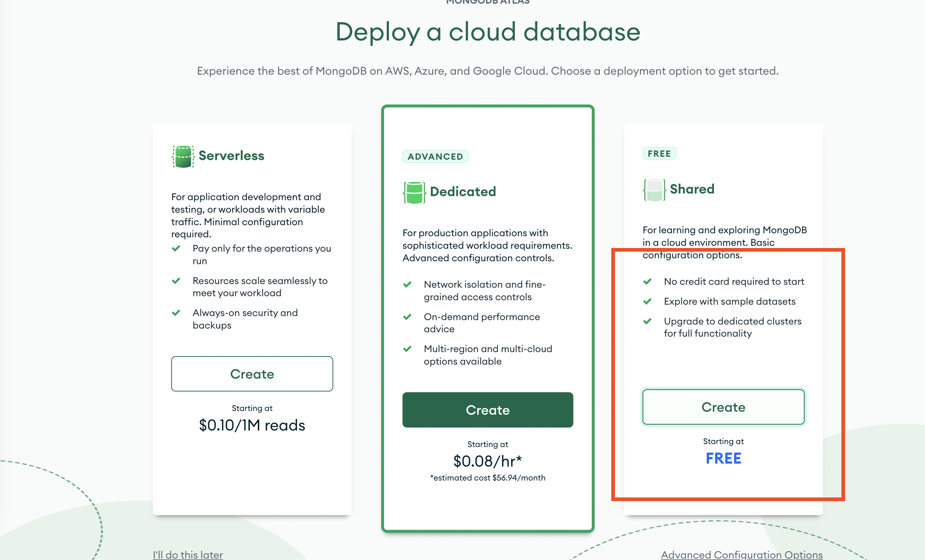Click 'Pay only for the operations you run'
Viewport: 925px width, 560px height.
262,254
